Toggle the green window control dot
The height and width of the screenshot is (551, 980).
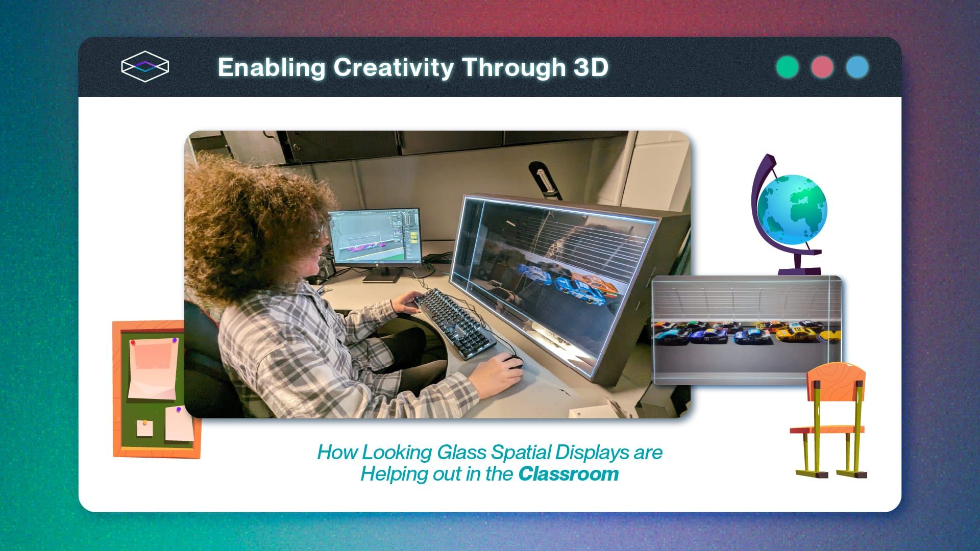pyautogui.click(x=787, y=66)
